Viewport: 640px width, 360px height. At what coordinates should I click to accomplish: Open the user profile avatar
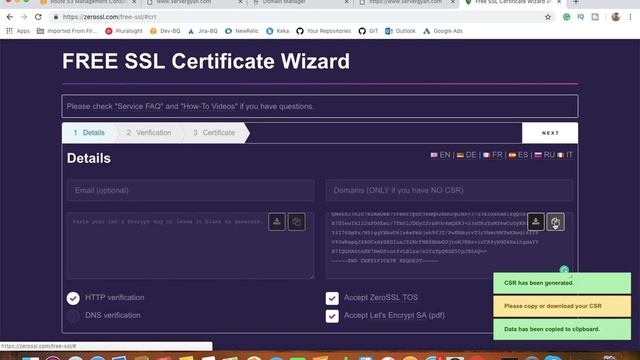616,17
